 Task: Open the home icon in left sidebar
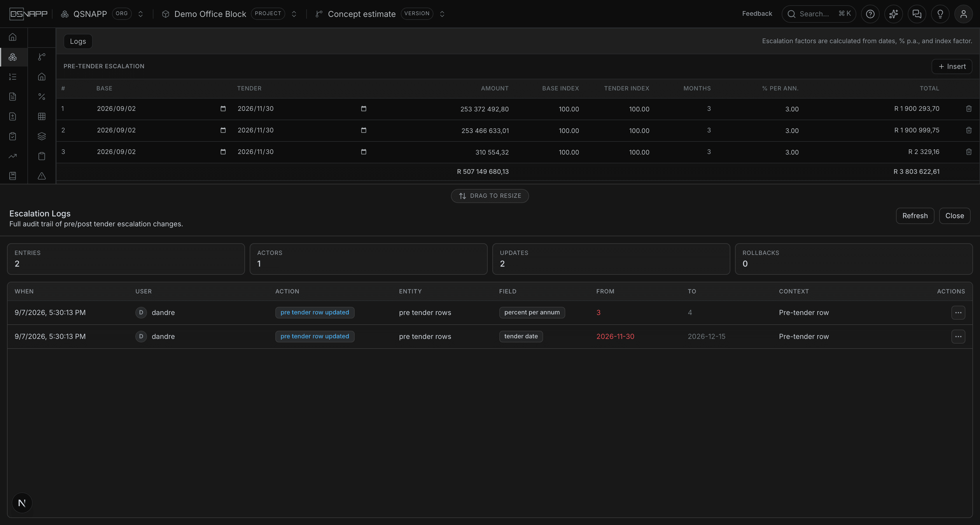coord(13,37)
